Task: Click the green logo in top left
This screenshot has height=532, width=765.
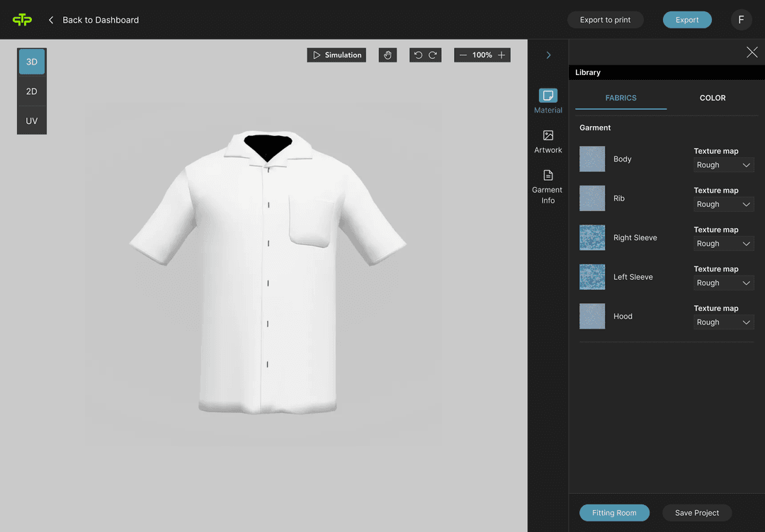Action: 22,19
